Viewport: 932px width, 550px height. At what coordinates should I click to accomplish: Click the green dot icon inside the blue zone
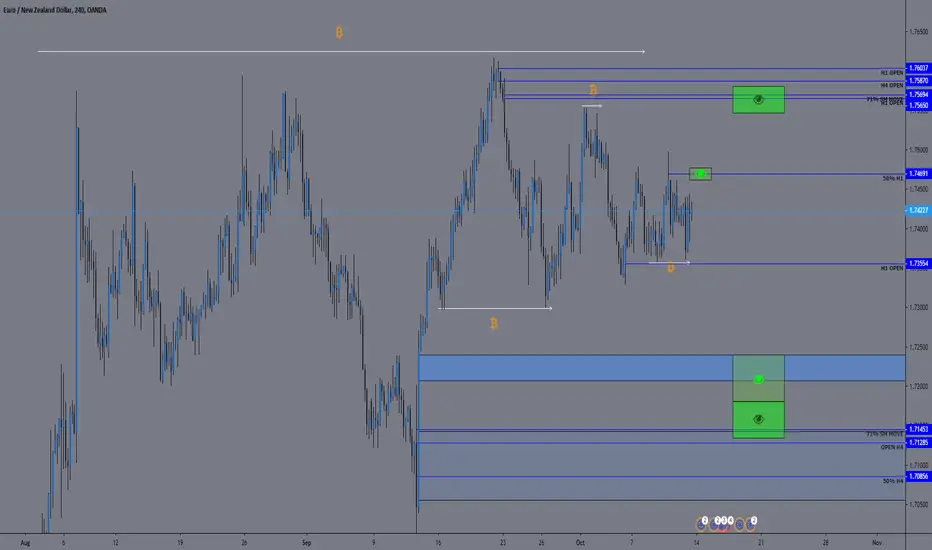point(758,379)
